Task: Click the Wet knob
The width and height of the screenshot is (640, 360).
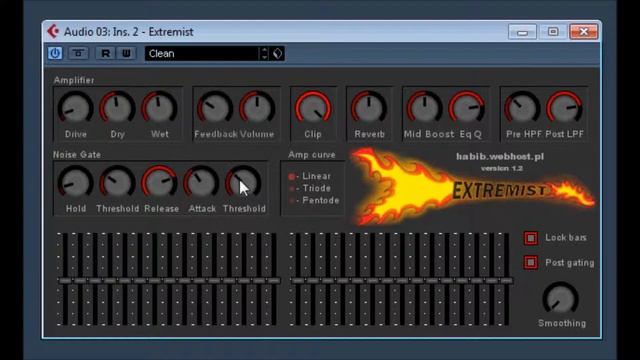Action: coord(160,108)
